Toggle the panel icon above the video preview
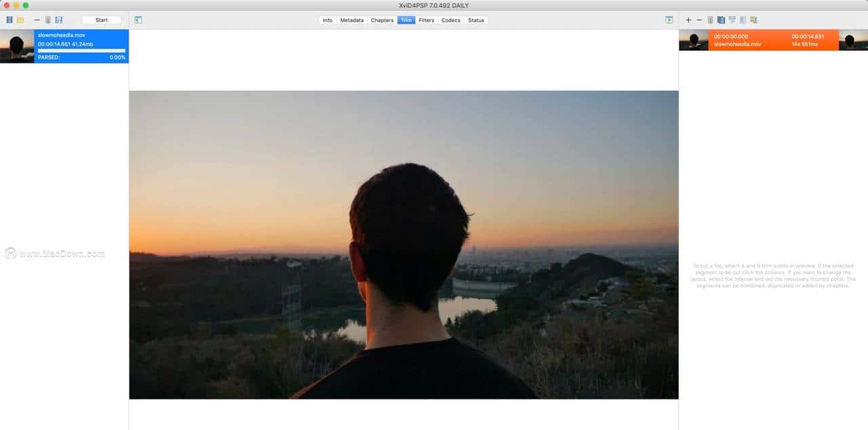This screenshot has width=868, height=430. click(138, 20)
